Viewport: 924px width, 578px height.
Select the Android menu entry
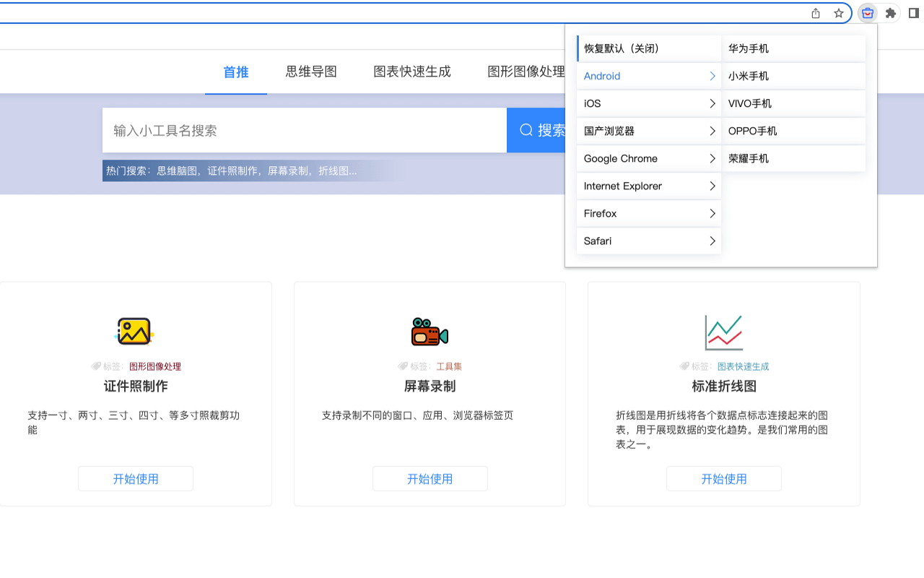(649, 76)
